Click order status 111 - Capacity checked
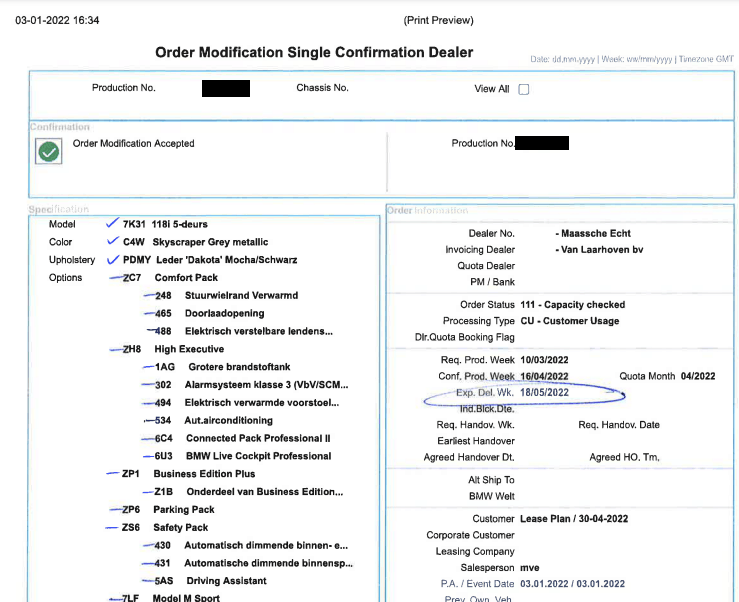 573,305
